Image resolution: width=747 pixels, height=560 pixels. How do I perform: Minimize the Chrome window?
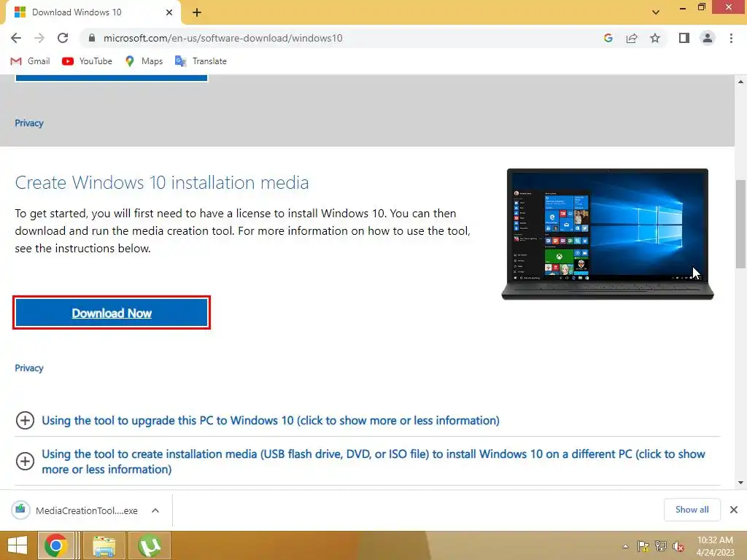(682, 7)
